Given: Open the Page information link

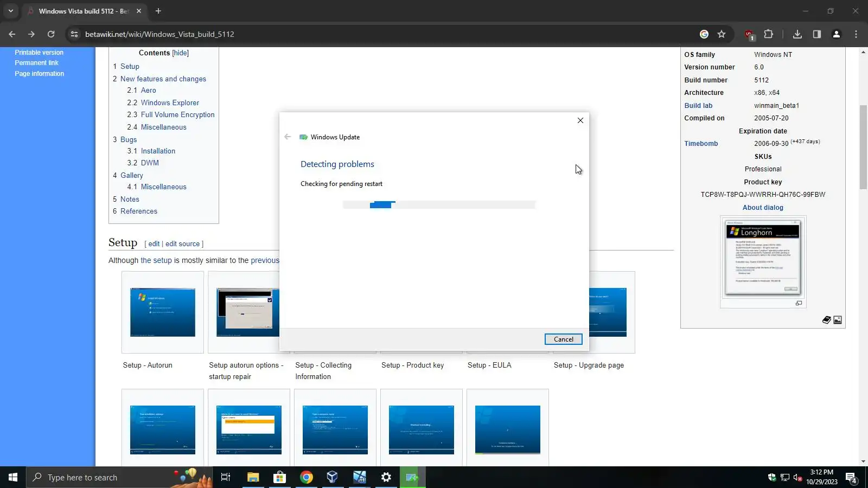Looking at the screenshot, I should pyautogui.click(x=39, y=74).
